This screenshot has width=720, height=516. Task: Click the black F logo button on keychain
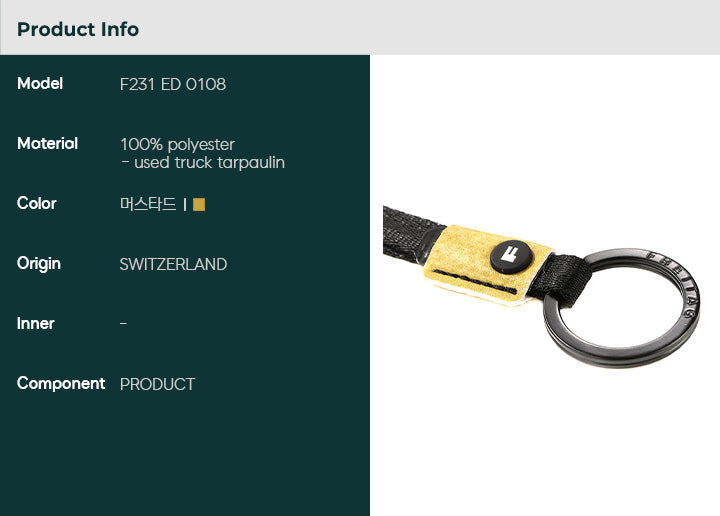click(x=512, y=256)
